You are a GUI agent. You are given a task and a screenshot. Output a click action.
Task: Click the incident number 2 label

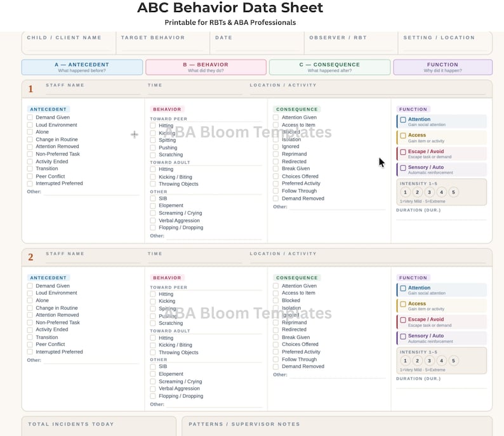point(30,258)
